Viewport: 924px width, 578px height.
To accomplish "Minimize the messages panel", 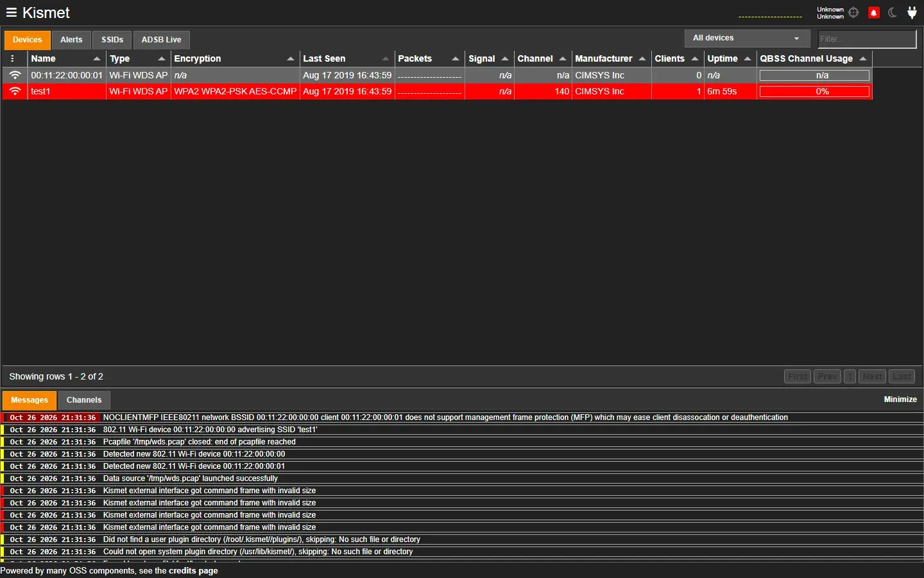I will coord(900,399).
